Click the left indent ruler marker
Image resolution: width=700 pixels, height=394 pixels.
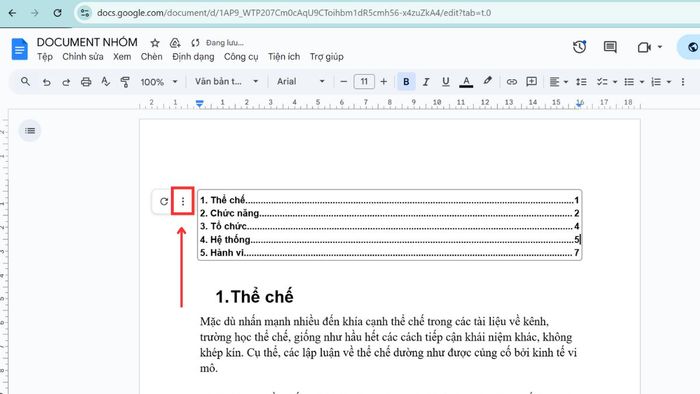(200, 104)
